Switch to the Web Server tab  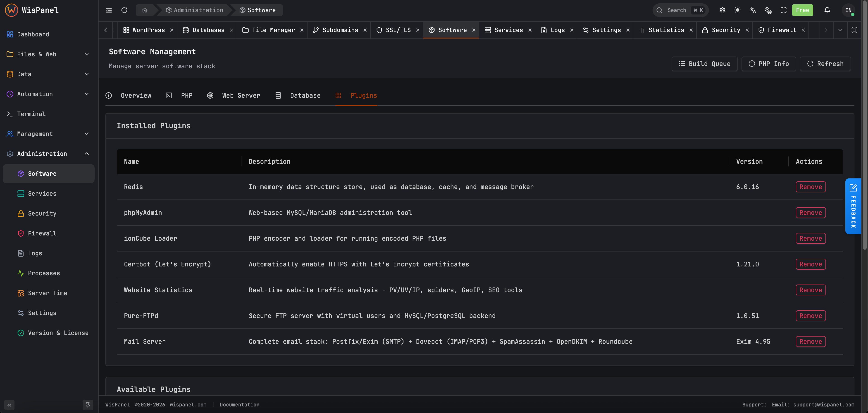click(241, 95)
